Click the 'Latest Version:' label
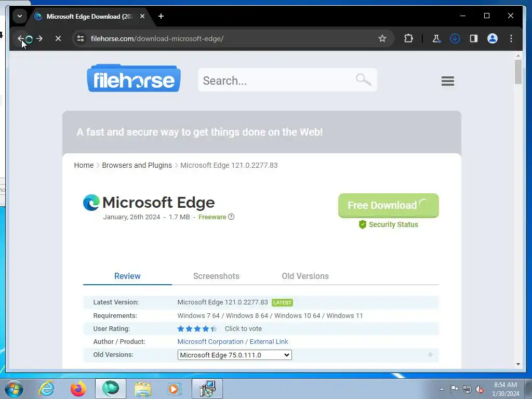This screenshot has height=399, width=532. [116, 302]
